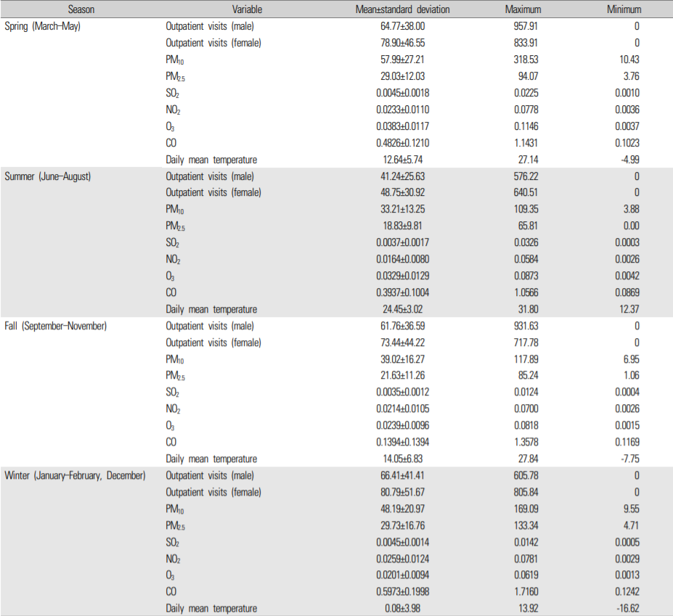Select the 1.7160 winter CO maximum value
This screenshot has width=673, height=616.
(x=523, y=592)
